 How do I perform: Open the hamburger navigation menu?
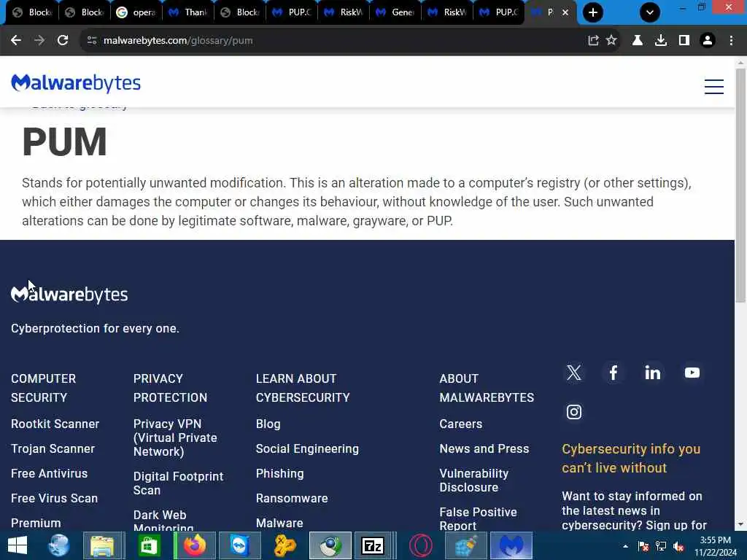pos(713,86)
